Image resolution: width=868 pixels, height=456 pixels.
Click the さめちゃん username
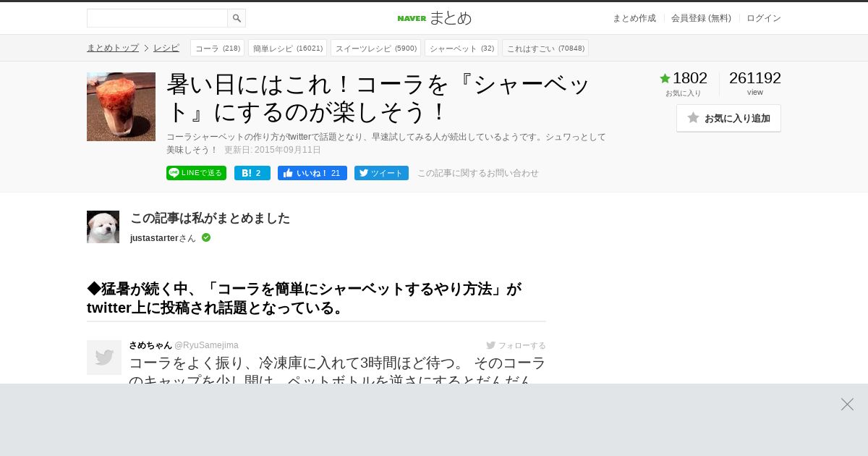tap(150, 345)
